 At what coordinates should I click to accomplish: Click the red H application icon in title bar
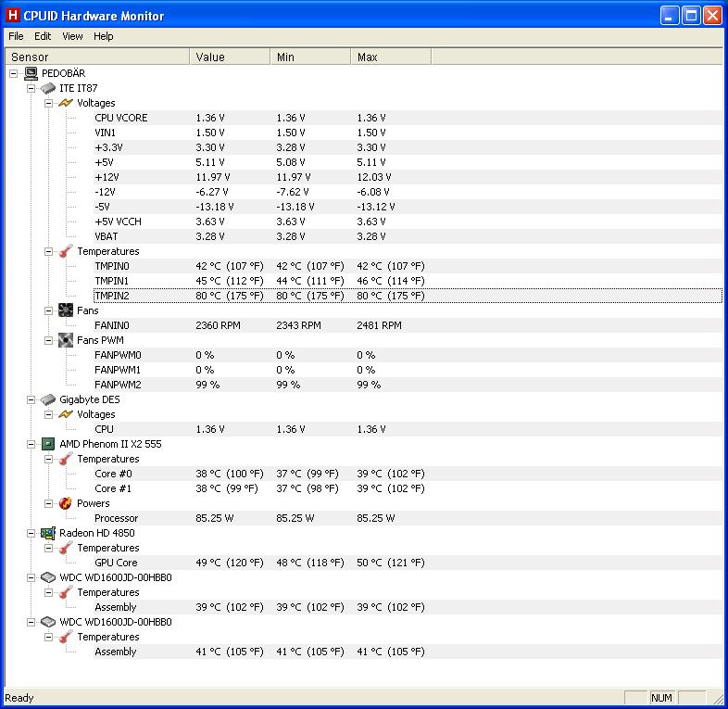pyautogui.click(x=13, y=16)
